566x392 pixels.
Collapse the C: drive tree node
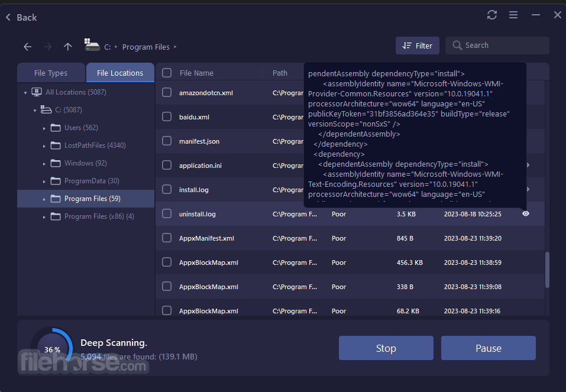click(x=35, y=111)
